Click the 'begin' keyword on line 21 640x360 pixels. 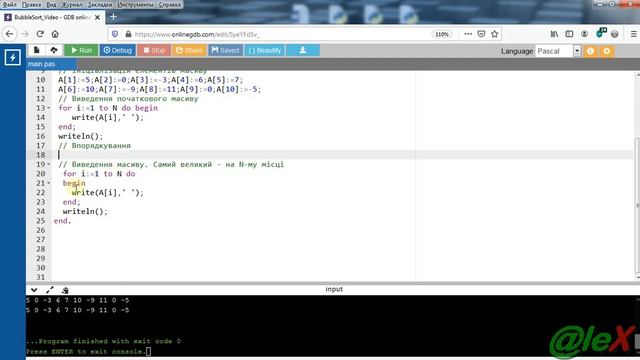[x=74, y=183]
